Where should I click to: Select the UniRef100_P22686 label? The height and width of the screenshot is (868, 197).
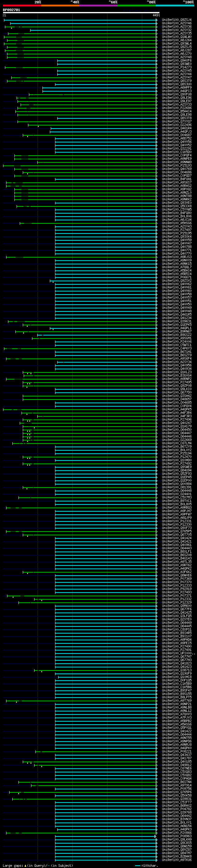[x=177, y=108]
